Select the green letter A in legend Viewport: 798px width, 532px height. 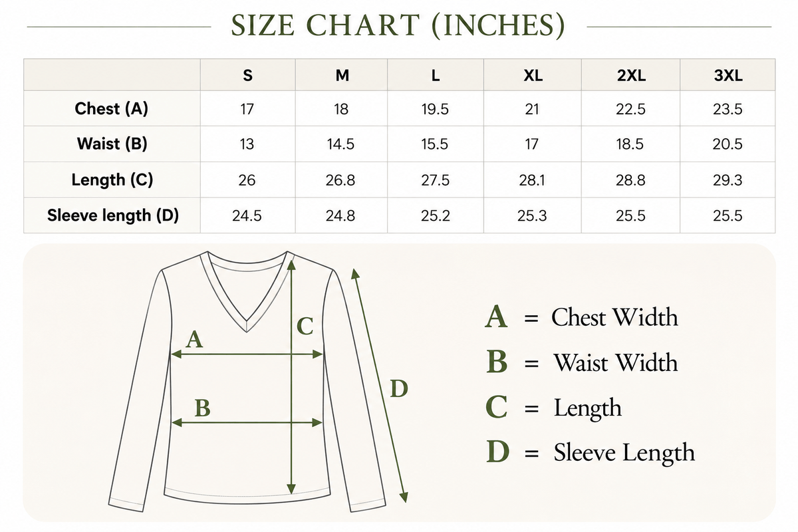pyautogui.click(x=497, y=317)
